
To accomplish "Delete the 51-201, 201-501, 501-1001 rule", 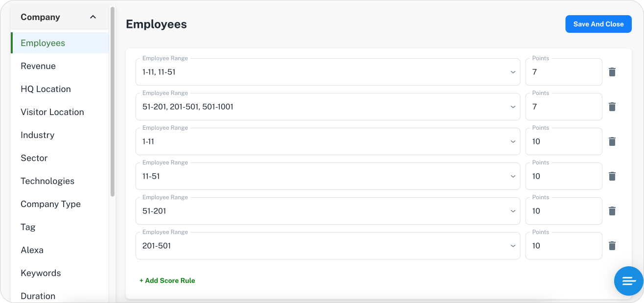I will point(612,107).
